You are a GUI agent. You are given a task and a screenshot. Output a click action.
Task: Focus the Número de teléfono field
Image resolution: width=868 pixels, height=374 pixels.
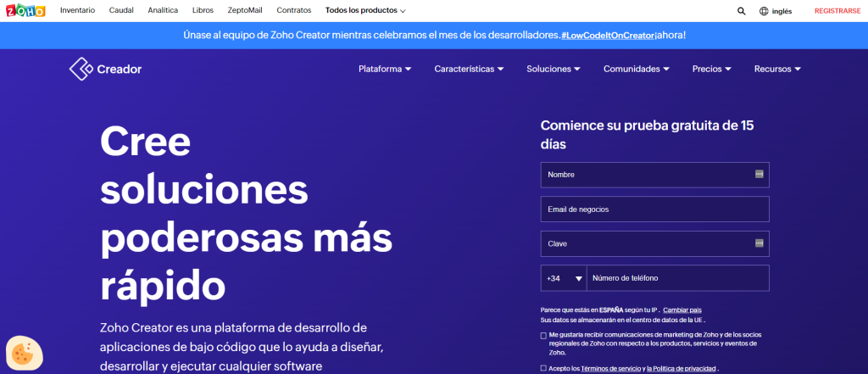point(678,278)
